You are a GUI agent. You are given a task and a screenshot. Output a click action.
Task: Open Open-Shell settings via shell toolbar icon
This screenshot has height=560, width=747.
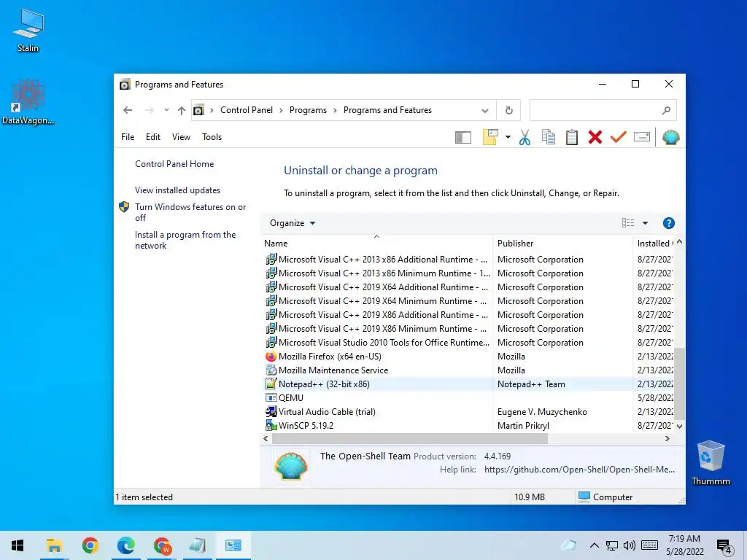tap(670, 138)
